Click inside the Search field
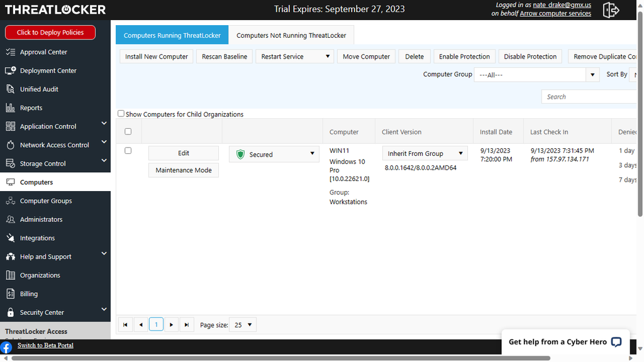The image size is (644, 362). click(591, 96)
